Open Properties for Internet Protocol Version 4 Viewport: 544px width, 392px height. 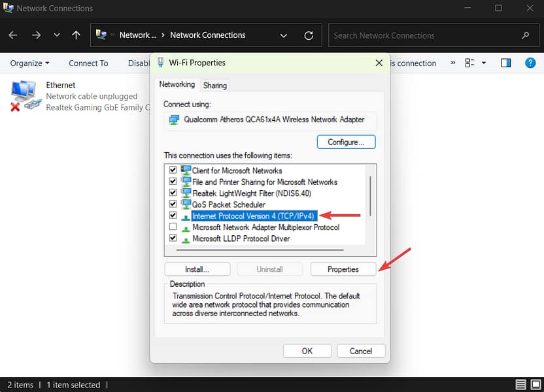(x=343, y=269)
